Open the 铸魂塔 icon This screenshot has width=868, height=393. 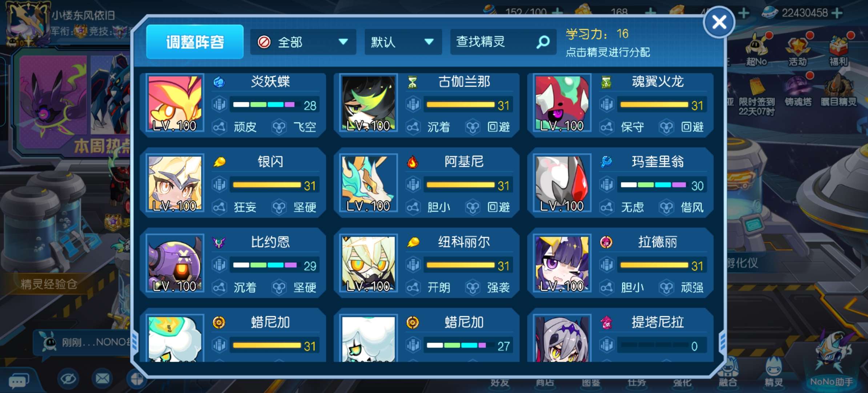click(x=798, y=91)
